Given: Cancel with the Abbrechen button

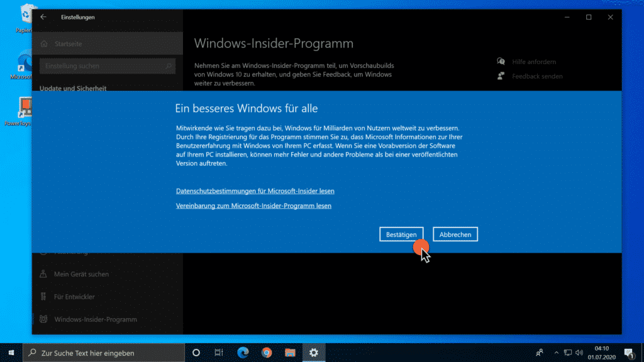Looking at the screenshot, I should coord(455,234).
